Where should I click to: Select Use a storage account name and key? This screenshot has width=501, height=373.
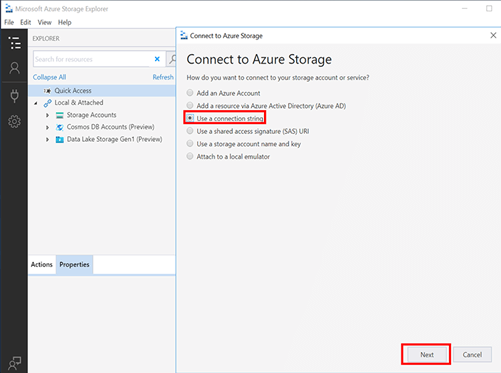click(x=190, y=144)
